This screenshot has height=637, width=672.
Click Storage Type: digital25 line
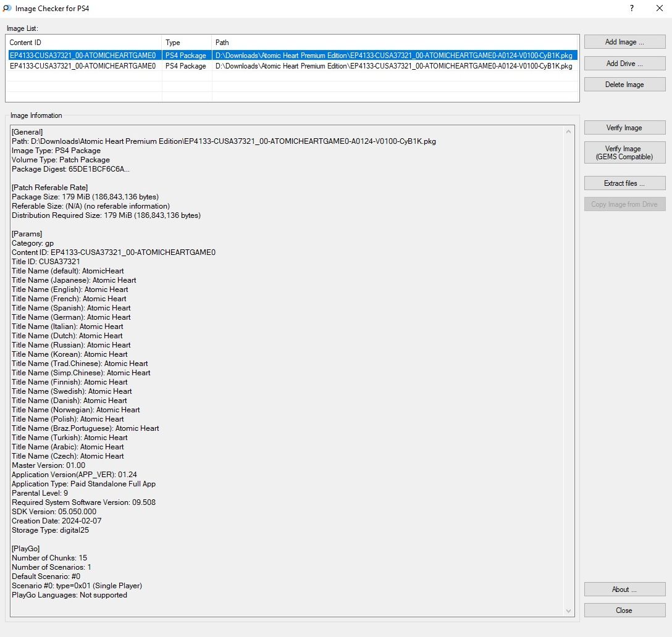point(50,530)
